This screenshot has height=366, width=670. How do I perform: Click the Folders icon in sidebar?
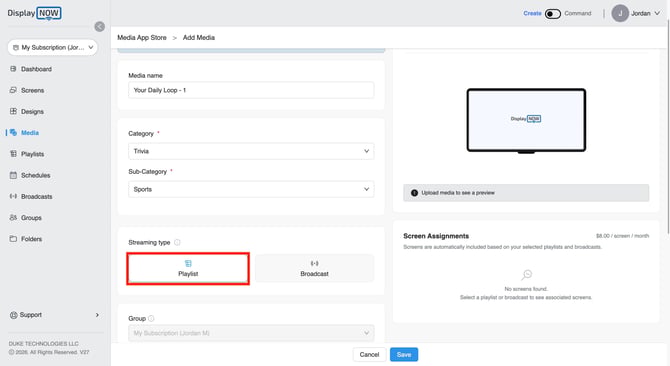pos(13,239)
